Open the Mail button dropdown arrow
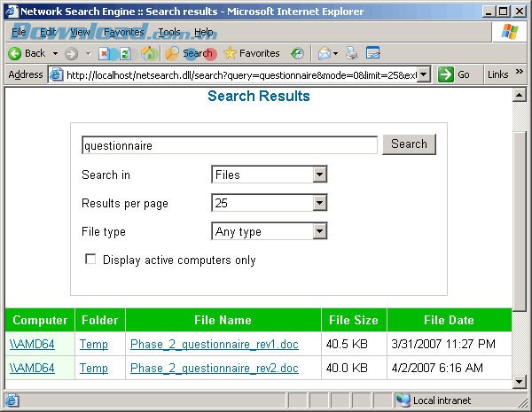 pyautogui.click(x=335, y=53)
